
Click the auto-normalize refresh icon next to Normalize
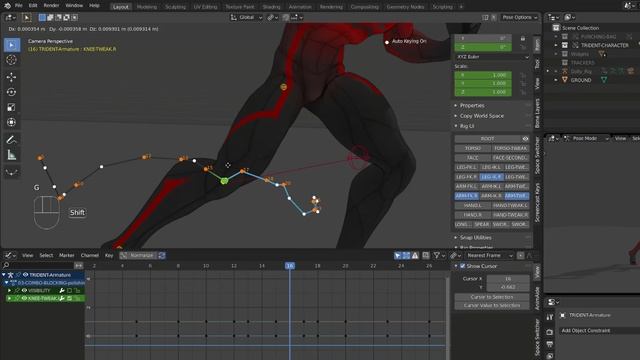click(x=162, y=256)
